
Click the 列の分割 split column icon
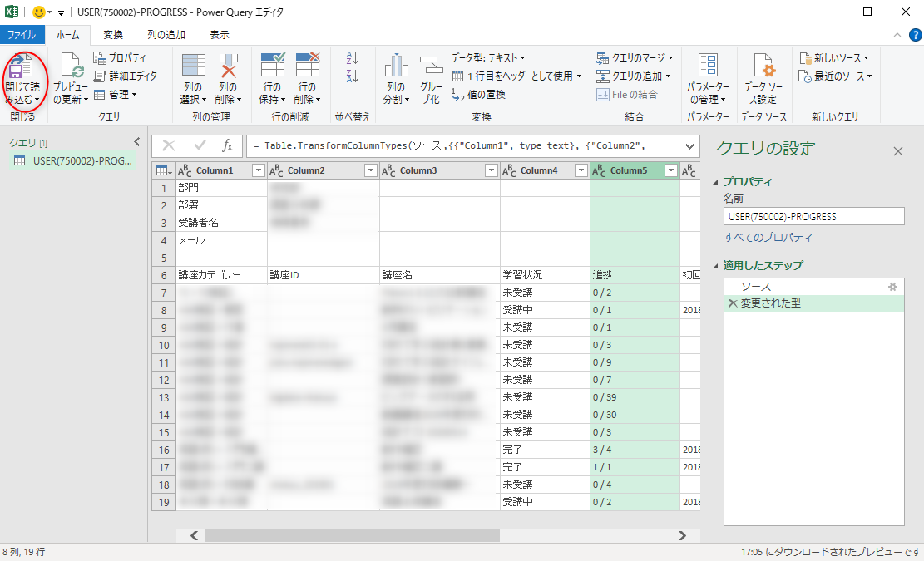pyautogui.click(x=396, y=66)
